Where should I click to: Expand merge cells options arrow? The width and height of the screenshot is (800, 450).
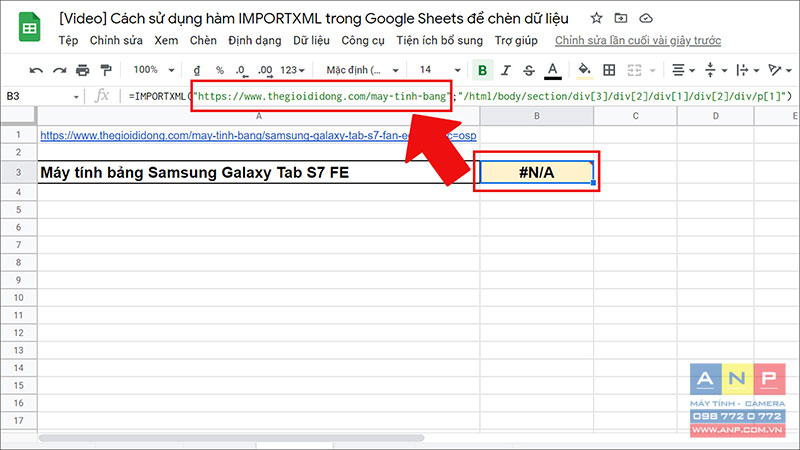point(653,70)
